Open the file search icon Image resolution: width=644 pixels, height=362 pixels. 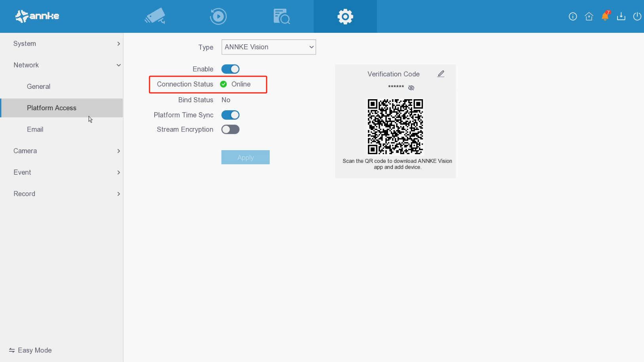[x=282, y=16]
